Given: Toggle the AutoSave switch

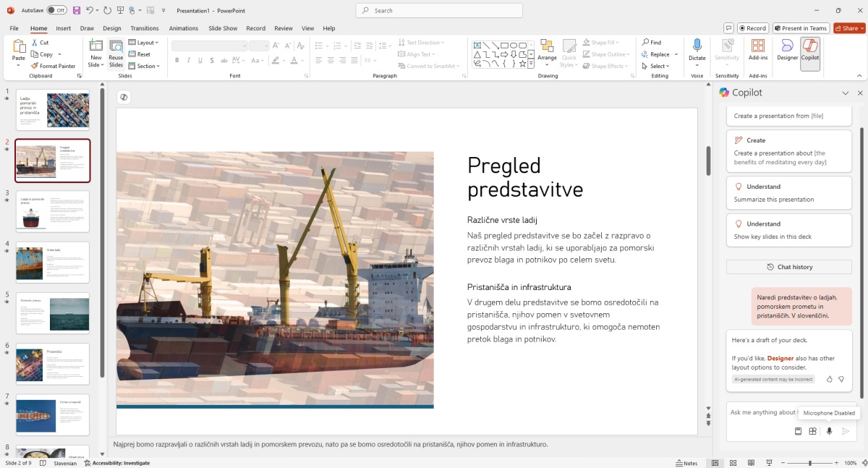Looking at the screenshot, I should pos(56,10).
